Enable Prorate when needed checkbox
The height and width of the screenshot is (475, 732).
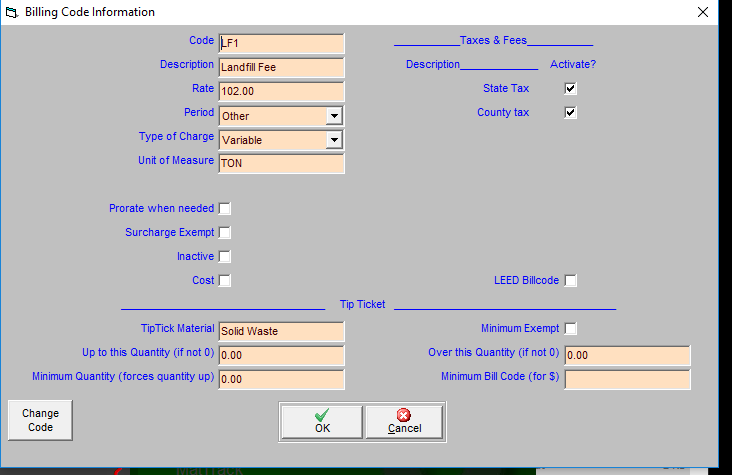coord(225,209)
